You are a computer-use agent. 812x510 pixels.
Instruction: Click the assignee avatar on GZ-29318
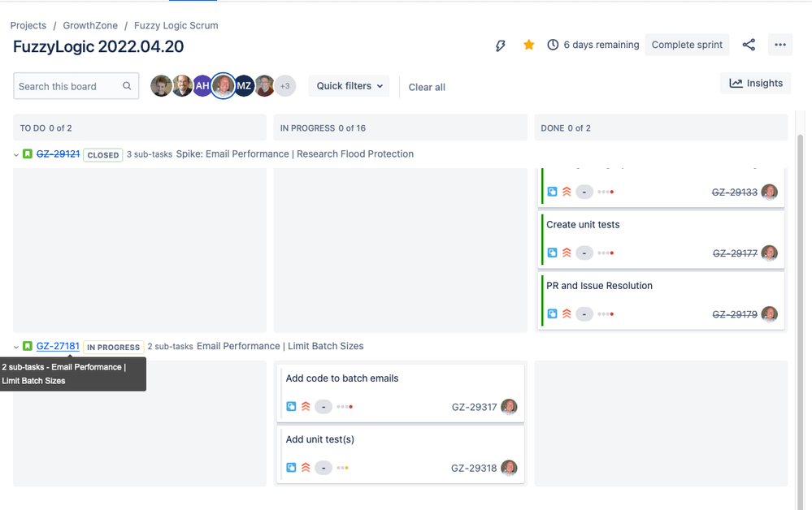tap(509, 468)
